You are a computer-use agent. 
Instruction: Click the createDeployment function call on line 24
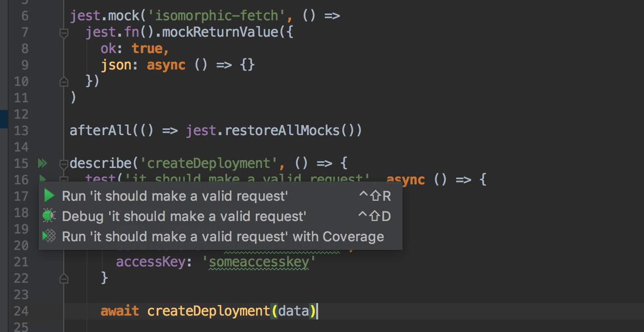pyautogui.click(x=209, y=311)
